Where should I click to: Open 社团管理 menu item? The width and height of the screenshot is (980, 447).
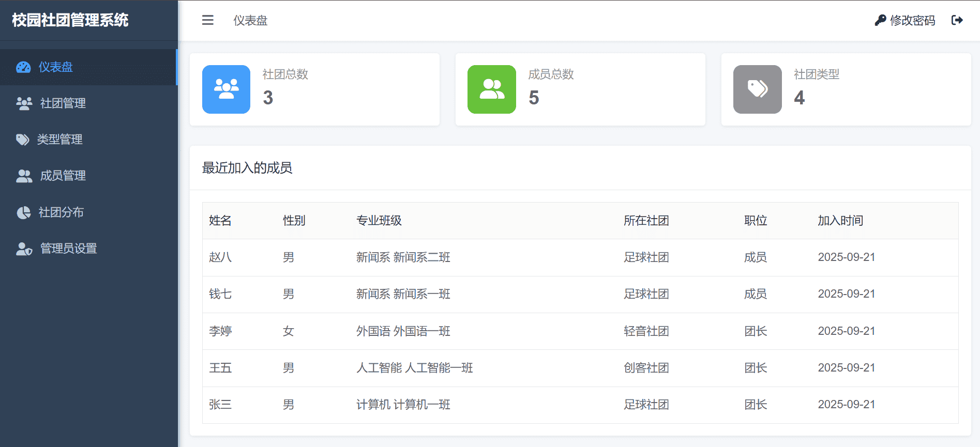click(63, 103)
